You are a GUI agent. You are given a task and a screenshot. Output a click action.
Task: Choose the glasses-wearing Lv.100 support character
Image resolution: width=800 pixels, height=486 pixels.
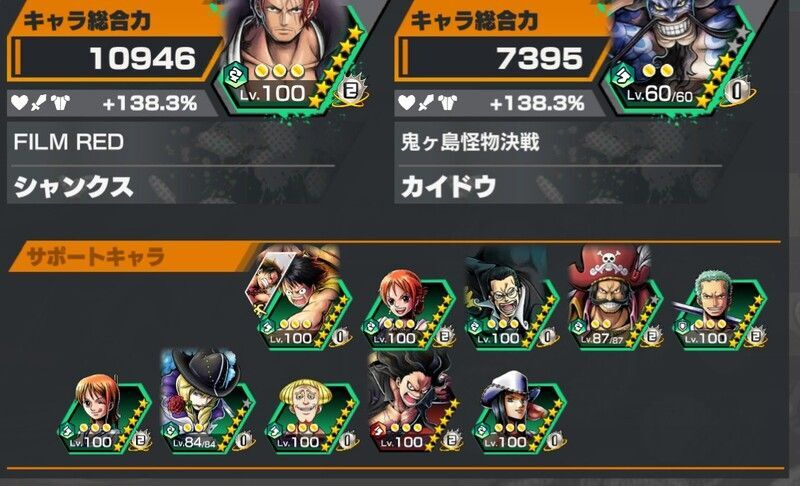point(512,301)
